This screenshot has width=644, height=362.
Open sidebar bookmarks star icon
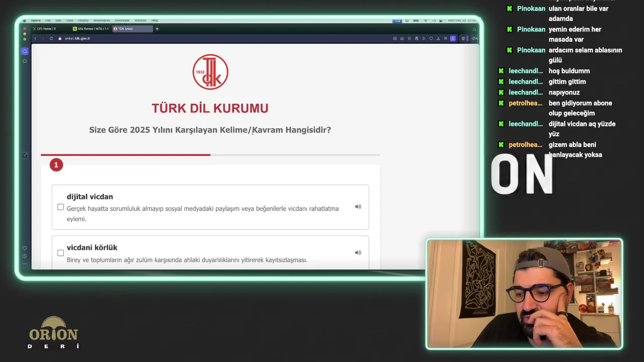(x=25, y=61)
